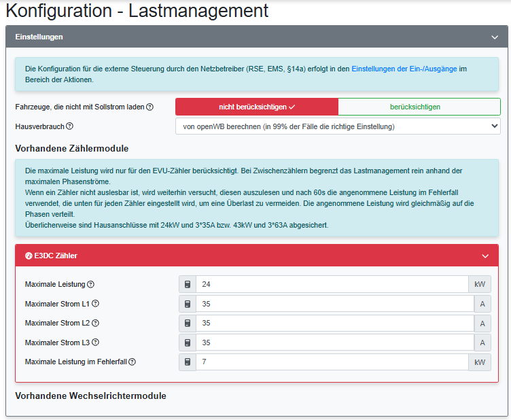Click calculator icon of Maximaler Strom L3
The width and height of the screenshot is (511, 420).
[x=188, y=343]
